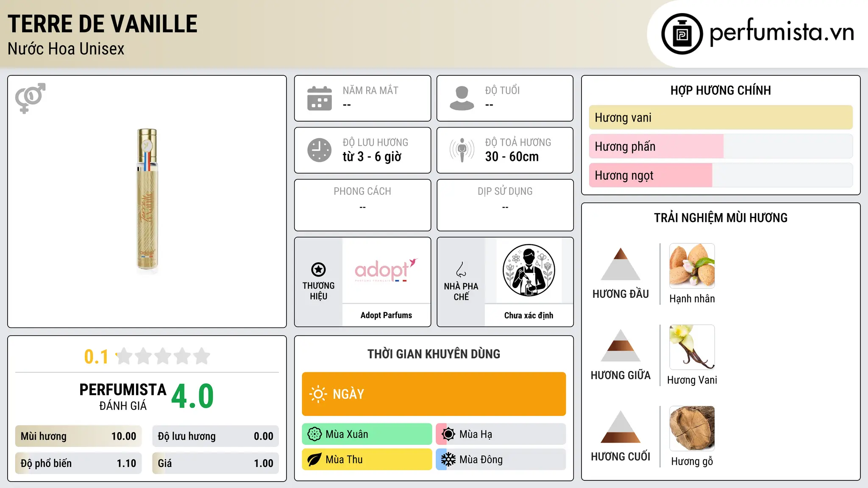The image size is (868, 488).
Task: Click the perfumista.vn perfume bottle logo icon
Action: pos(682,34)
